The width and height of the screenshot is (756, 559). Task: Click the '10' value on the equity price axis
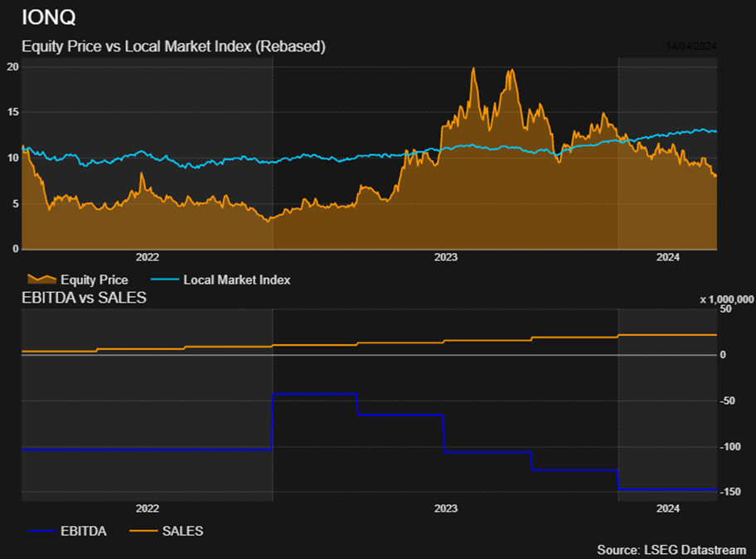pos(13,158)
